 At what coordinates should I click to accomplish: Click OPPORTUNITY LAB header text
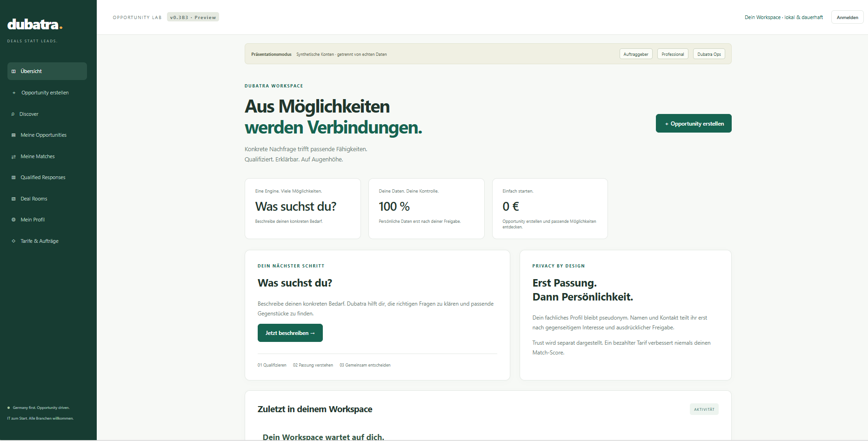click(x=137, y=17)
